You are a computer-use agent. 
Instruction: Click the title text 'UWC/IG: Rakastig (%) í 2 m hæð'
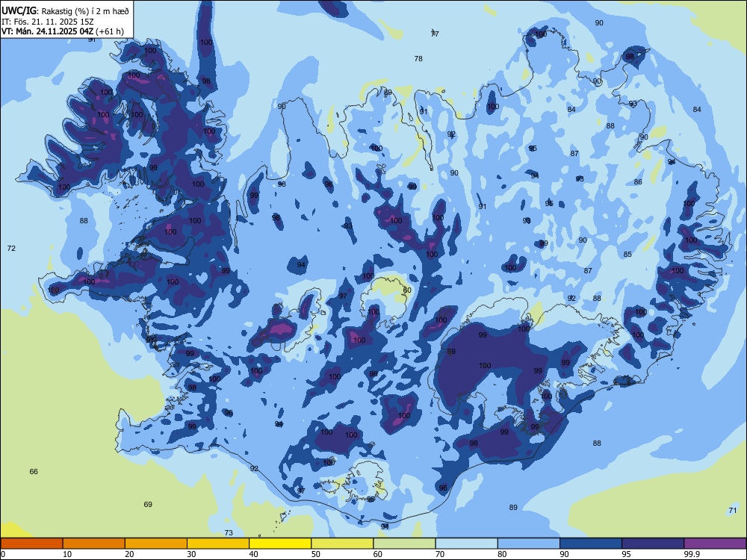point(65,10)
